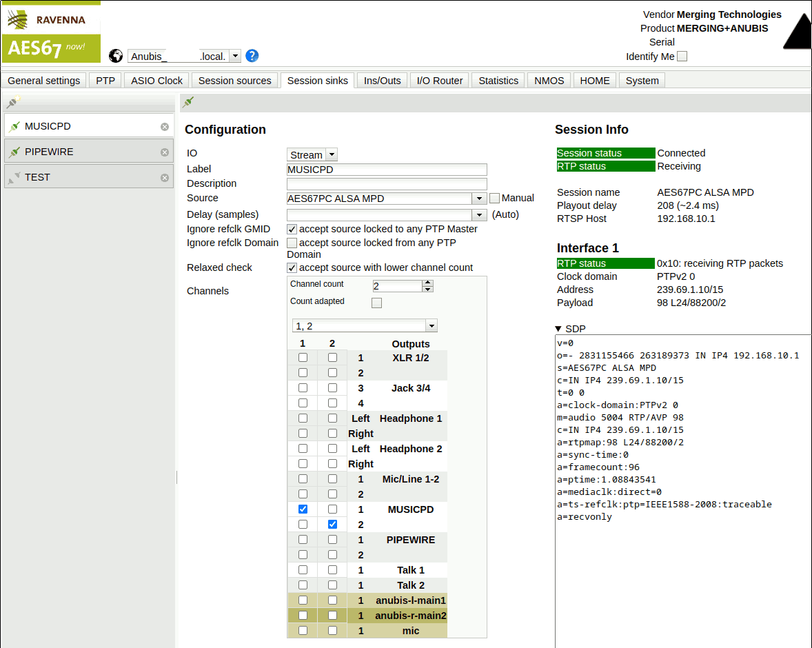
Task: Switch to the Session sources tab
Action: (234, 81)
